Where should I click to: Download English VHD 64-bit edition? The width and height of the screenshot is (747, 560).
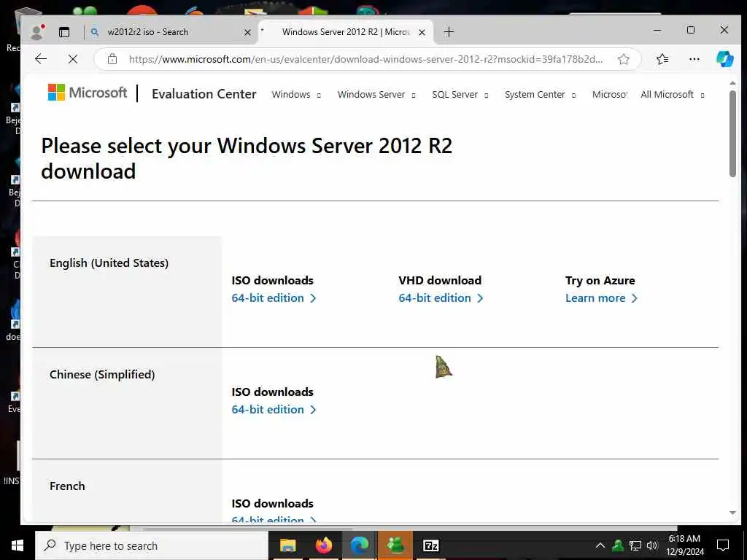[x=441, y=298]
